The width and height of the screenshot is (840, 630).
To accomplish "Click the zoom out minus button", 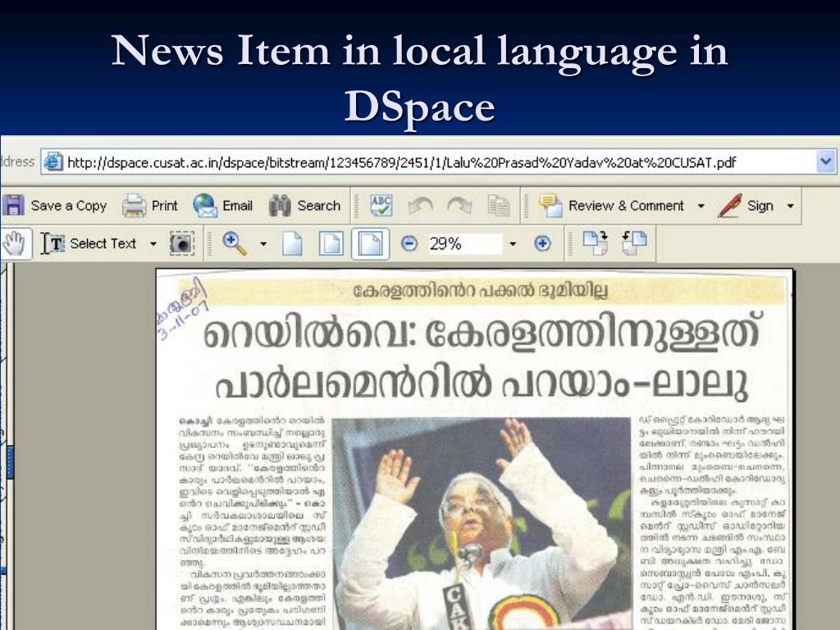I will tap(409, 244).
